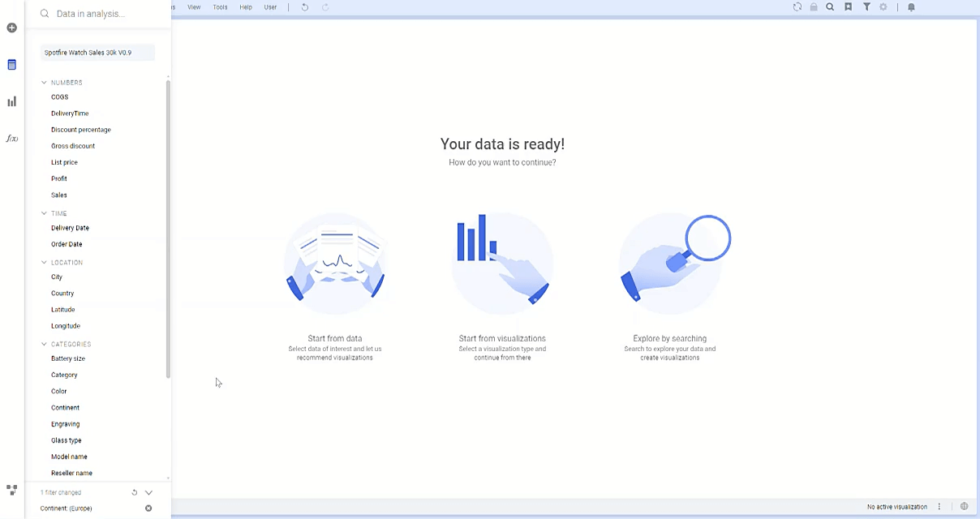Open the data canvas icon at sidebar bottom
This screenshot has height=519, width=980.
click(x=11, y=490)
